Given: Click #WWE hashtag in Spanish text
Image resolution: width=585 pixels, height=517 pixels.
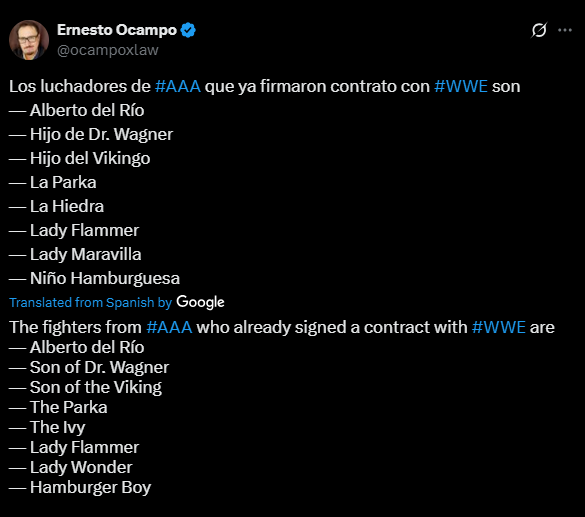Looking at the screenshot, I should tap(461, 86).
